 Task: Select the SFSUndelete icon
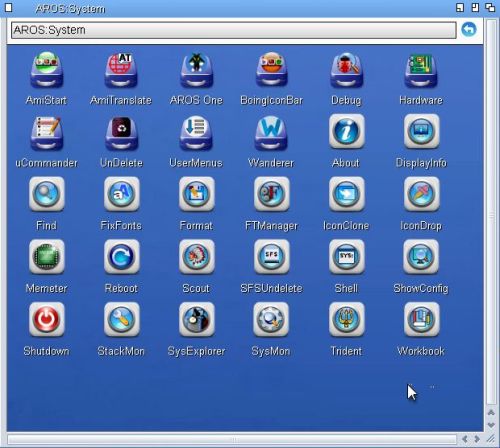(x=271, y=257)
